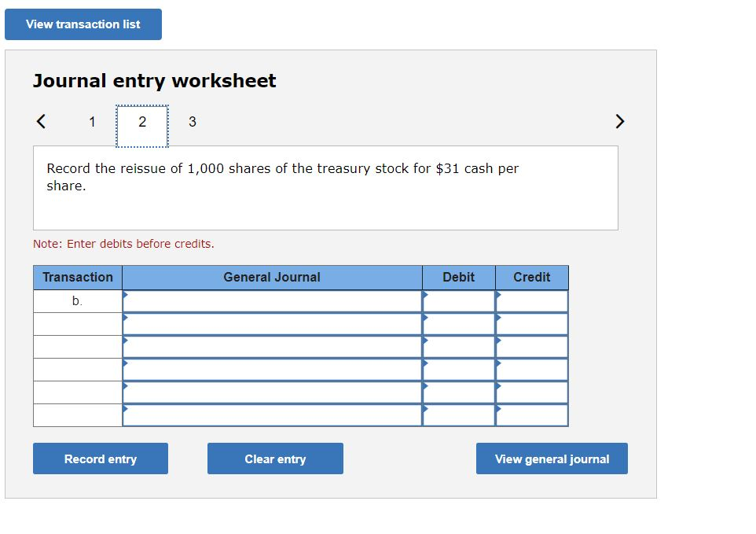Click the right chevron to view next transaction
The width and height of the screenshot is (756, 534).
point(620,121)
